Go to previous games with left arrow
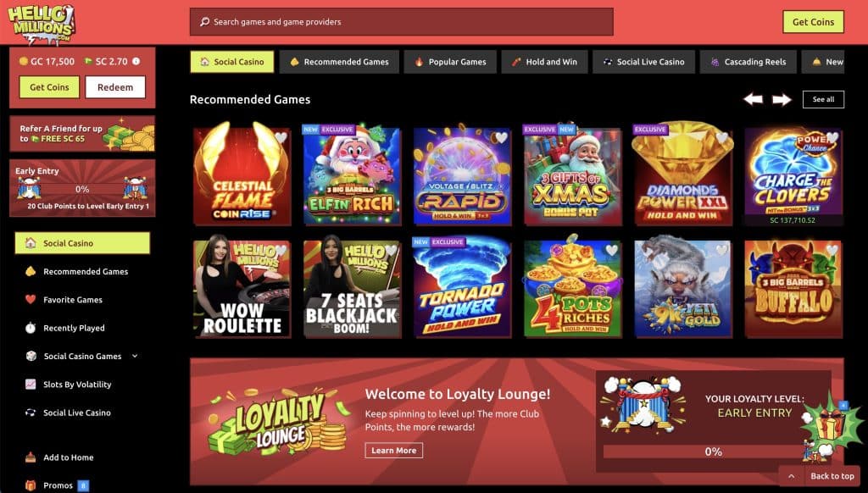This screenshot has height=493, width=868. [753, 99]
